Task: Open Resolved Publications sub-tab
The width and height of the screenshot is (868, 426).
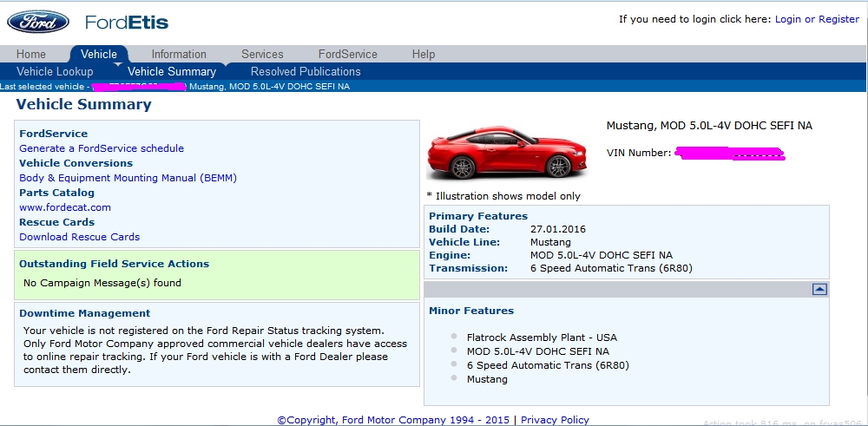Action: (x=306, y=71)
